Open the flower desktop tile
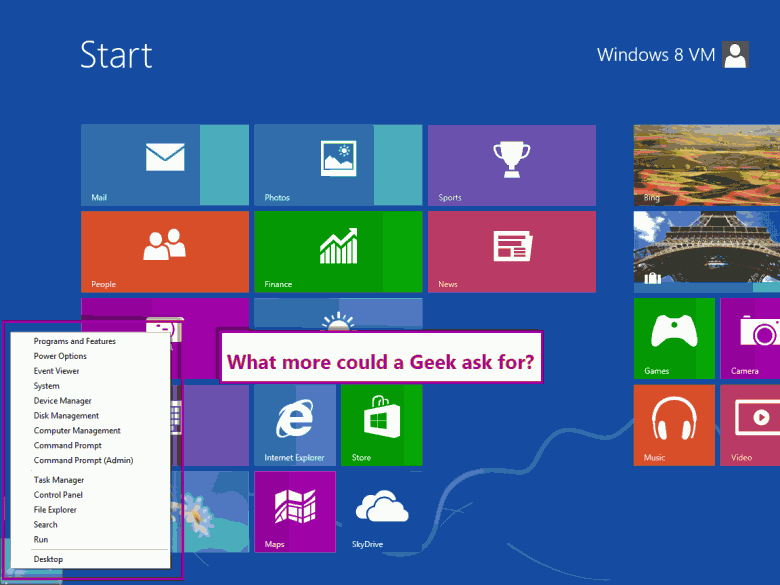 tap(210, 512)
